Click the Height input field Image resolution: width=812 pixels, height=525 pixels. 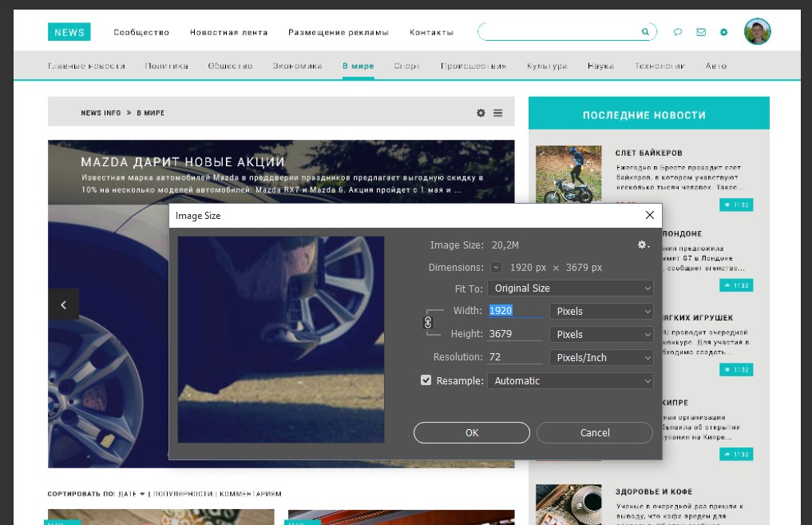[x=515, y=334]
